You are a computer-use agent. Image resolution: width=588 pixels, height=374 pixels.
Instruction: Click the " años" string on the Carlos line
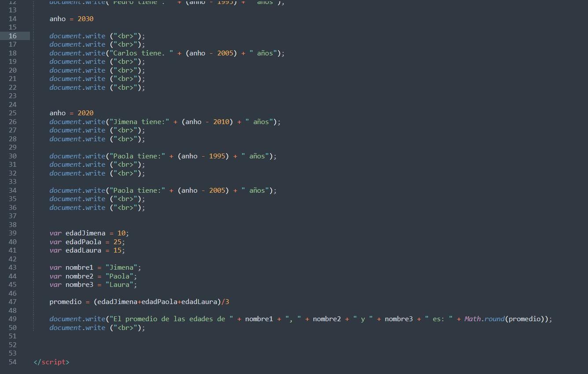tap(263, 53)
